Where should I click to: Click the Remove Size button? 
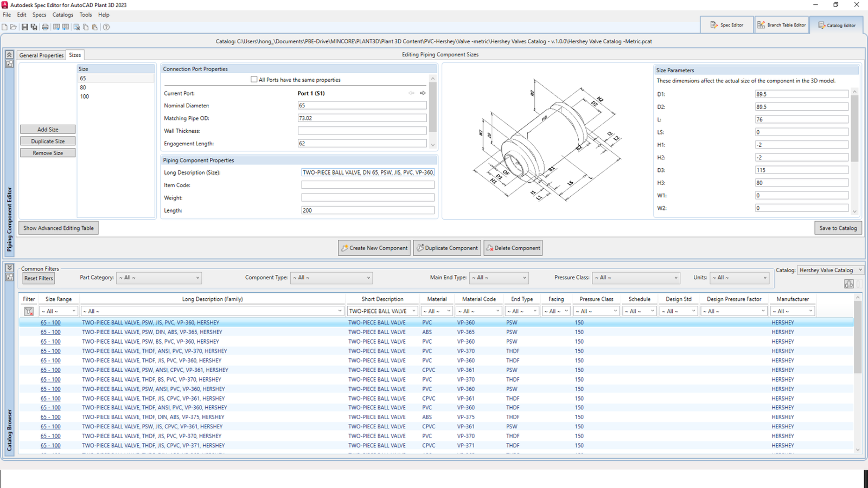[48, 153]
